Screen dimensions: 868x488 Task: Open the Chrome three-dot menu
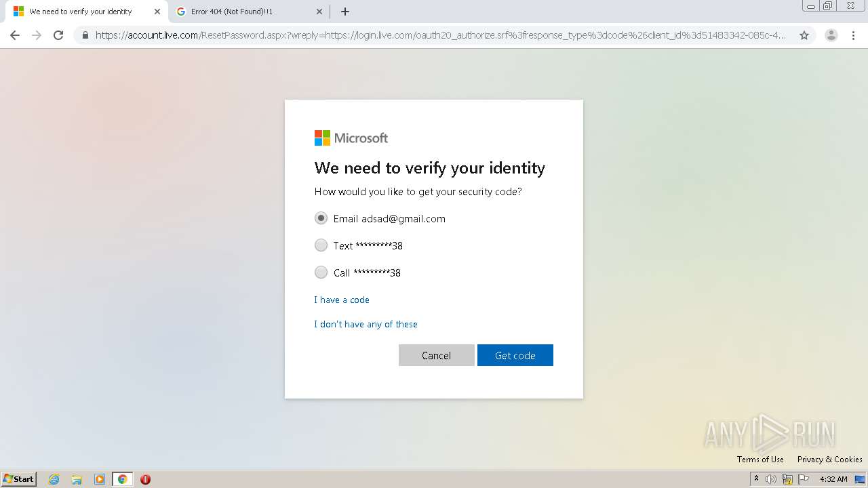coord(853,35)
